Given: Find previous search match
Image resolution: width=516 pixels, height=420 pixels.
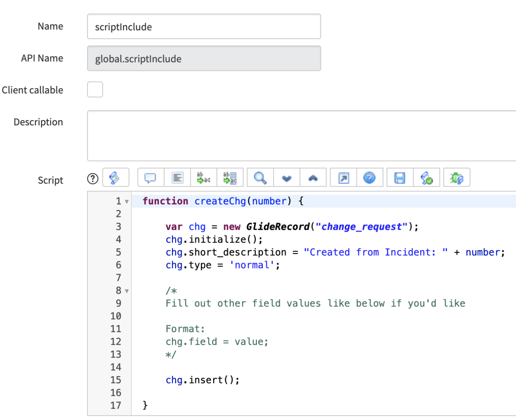Looking at the screenshot, I should pyautogui.click(x=313, y=177).
